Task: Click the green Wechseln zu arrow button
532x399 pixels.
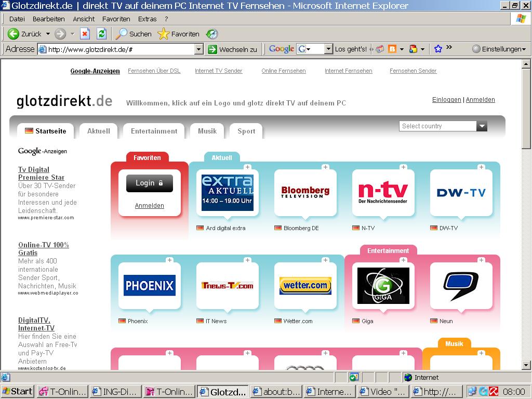Action: click(212, 49)
